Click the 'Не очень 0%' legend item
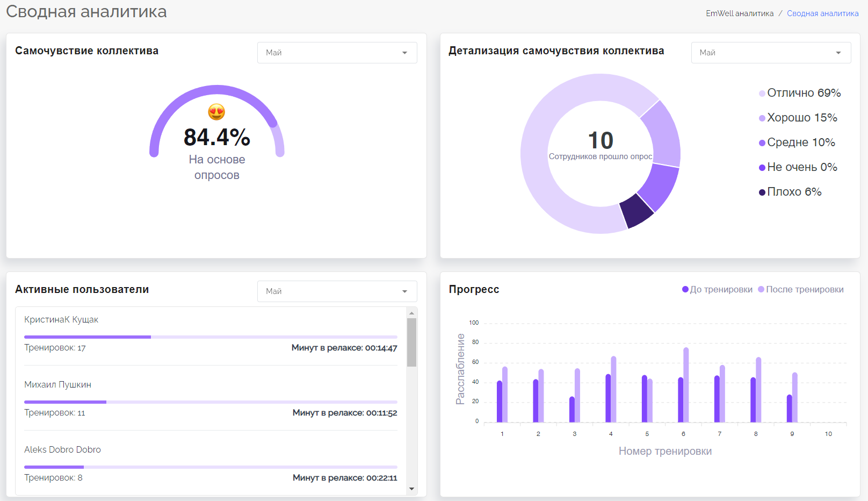 tap(798, 167)
